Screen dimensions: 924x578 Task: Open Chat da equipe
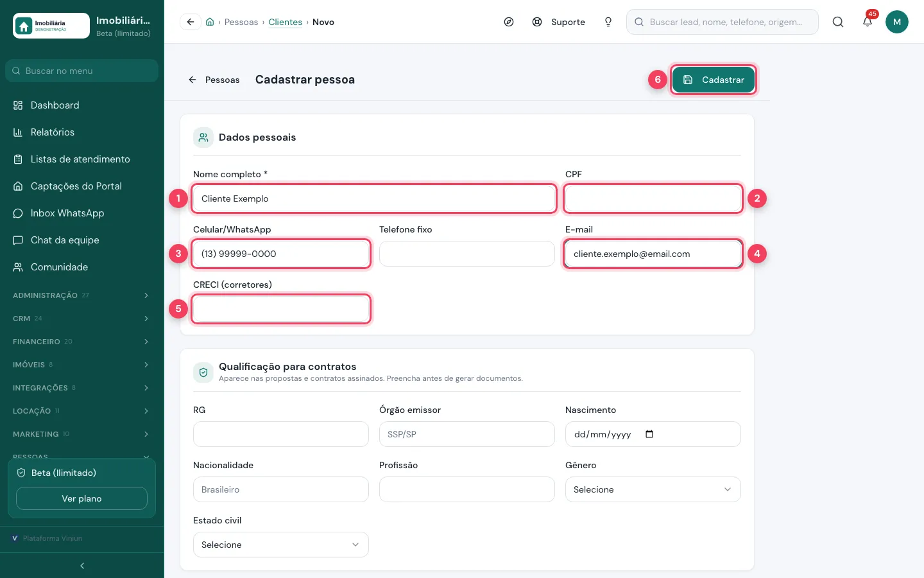(82, 240)
